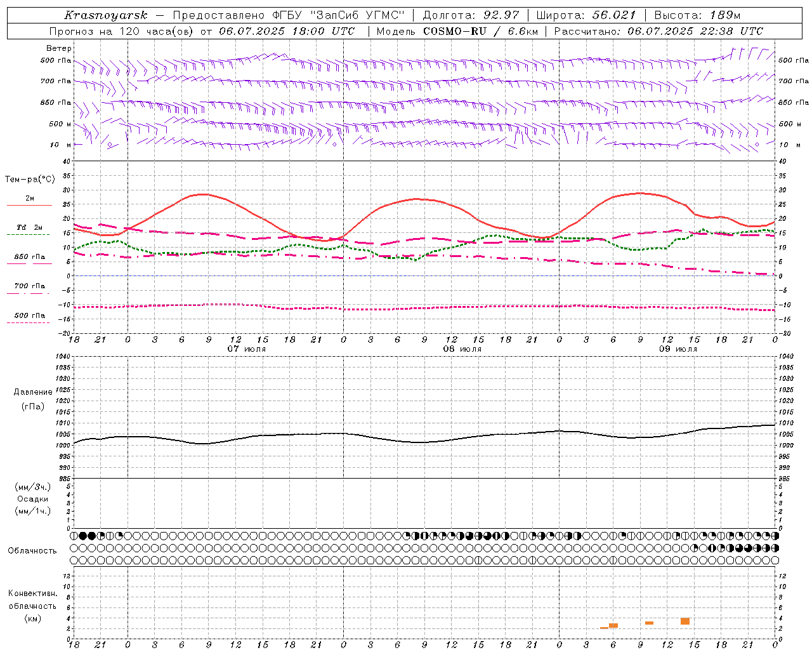Click the '(мм/1ч.)' precipitation unit label

(33, 511)
